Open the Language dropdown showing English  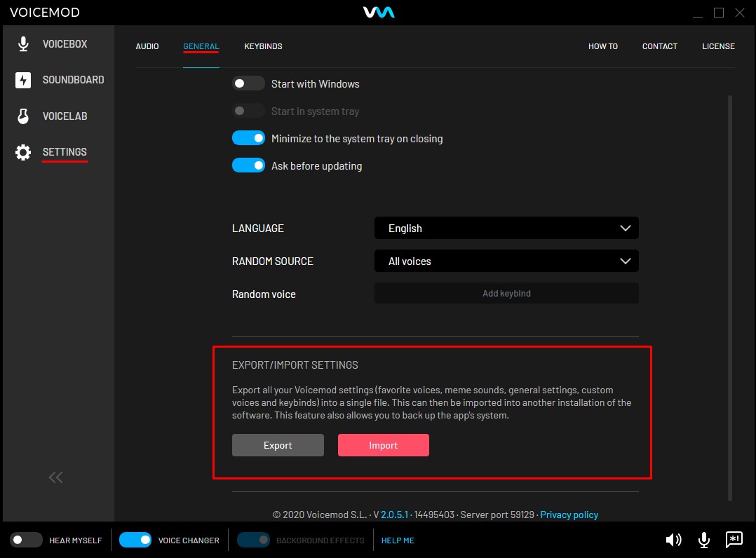click(x=506, y=228)
